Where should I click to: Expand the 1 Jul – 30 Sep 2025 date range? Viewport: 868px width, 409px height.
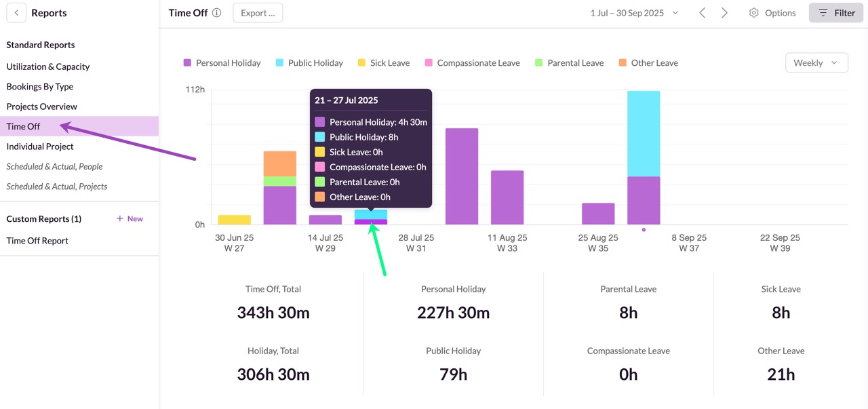point(634,13)
